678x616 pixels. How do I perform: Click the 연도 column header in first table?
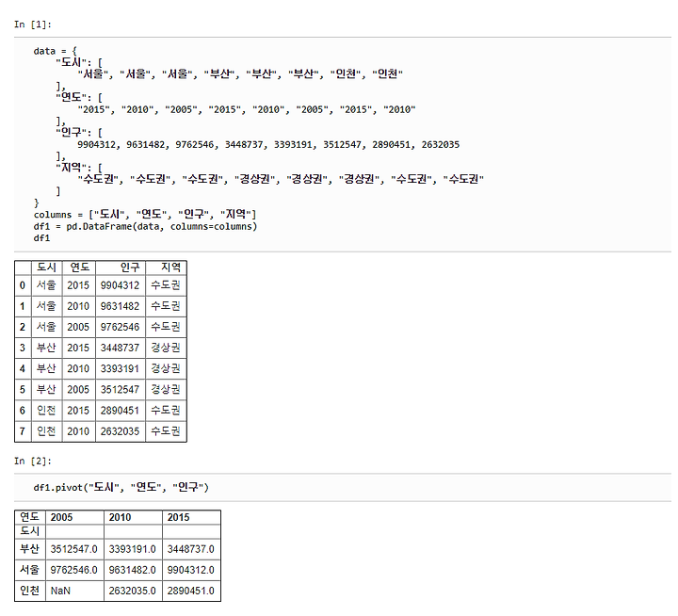coord(79,267)
